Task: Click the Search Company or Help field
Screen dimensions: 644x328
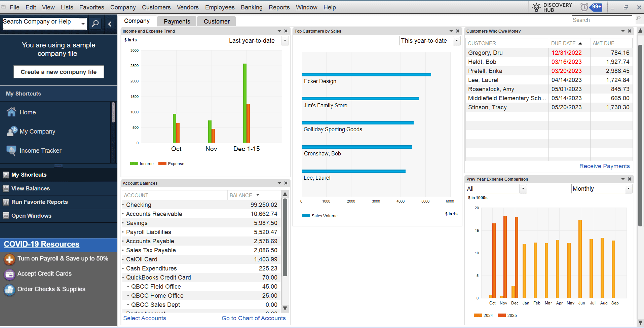Action: coord(41,24)
